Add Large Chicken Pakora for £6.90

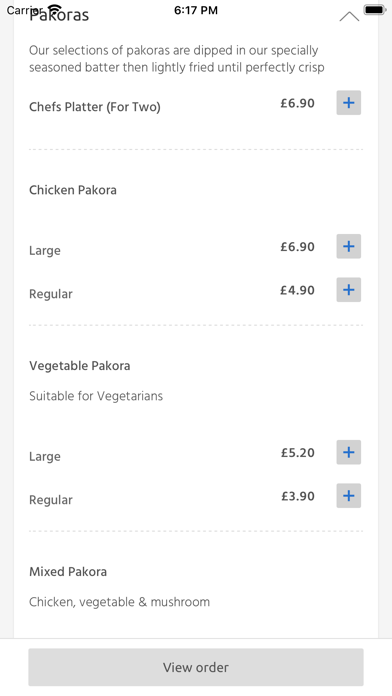(x=348, y=246)
